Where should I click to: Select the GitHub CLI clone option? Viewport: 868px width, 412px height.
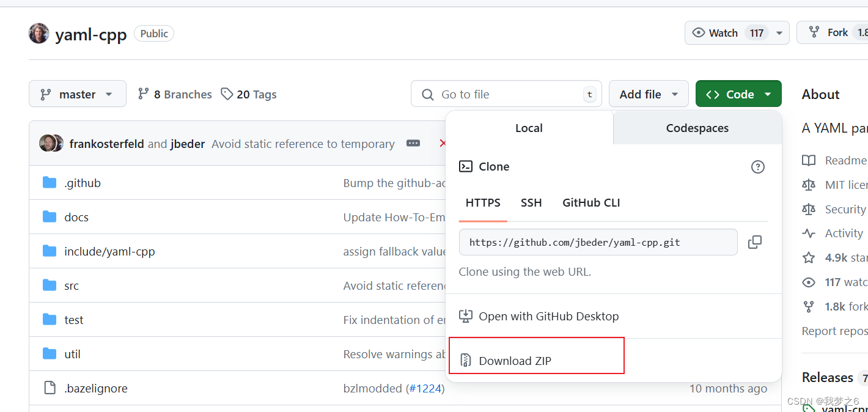(x=590, y=202)
